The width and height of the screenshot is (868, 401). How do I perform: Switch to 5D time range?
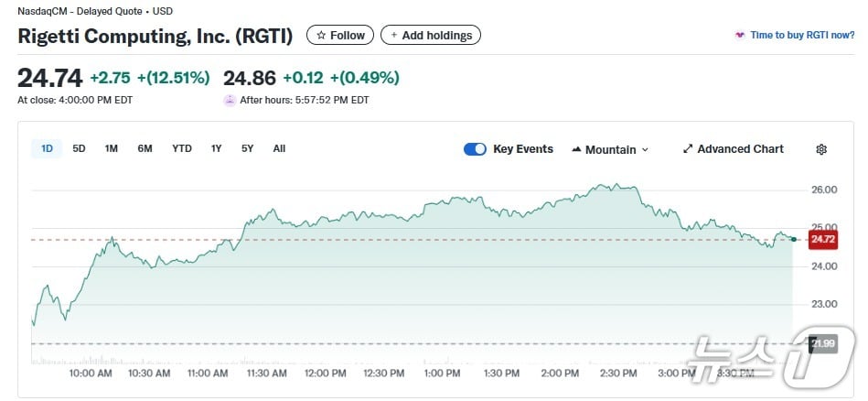80,148
